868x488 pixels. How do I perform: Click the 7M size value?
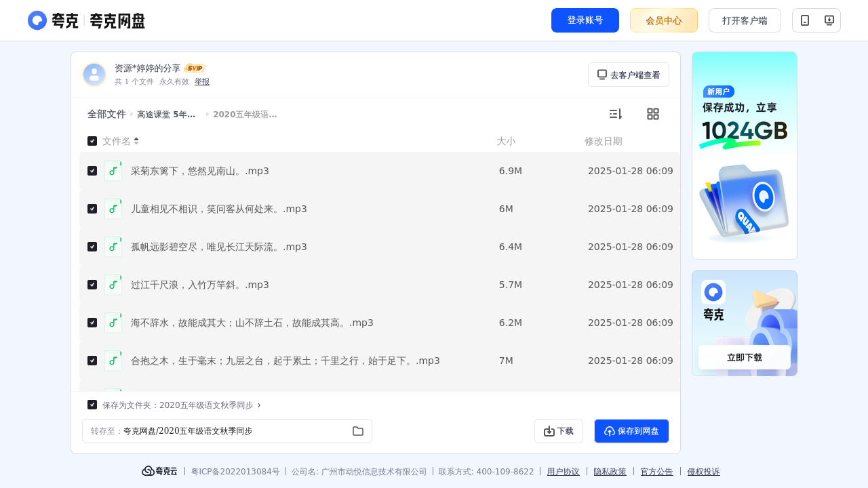[x=506, y=361]
